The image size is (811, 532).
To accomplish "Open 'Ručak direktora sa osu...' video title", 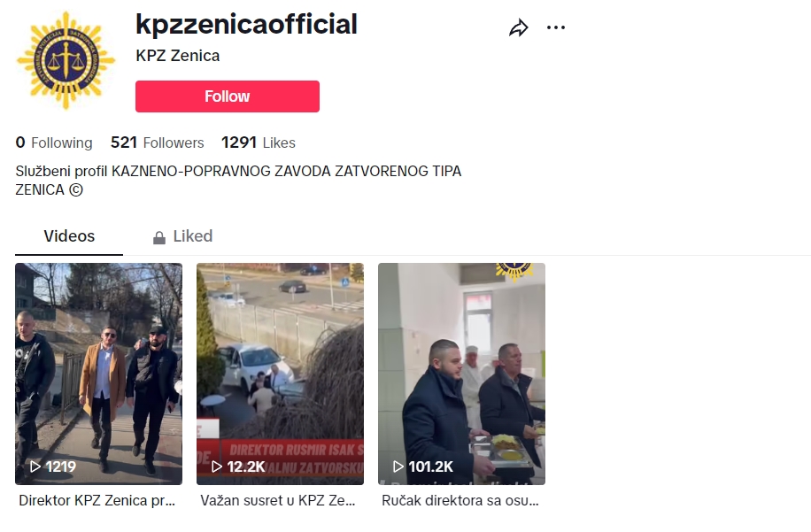I will (460, 500).
